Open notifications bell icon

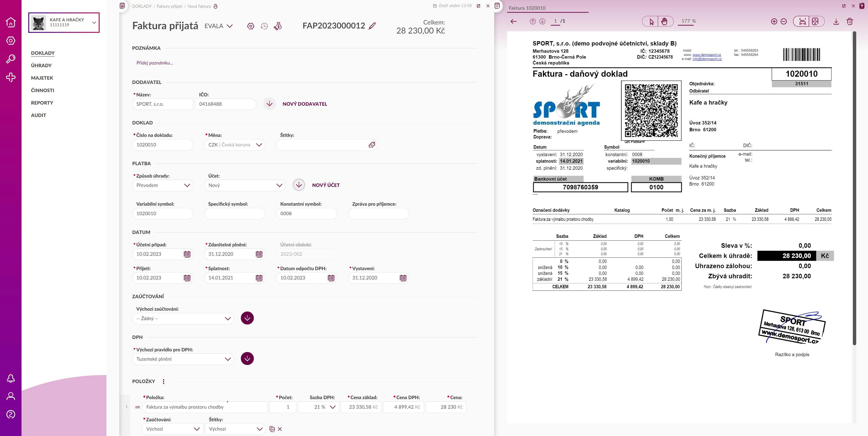pos(11,379)
